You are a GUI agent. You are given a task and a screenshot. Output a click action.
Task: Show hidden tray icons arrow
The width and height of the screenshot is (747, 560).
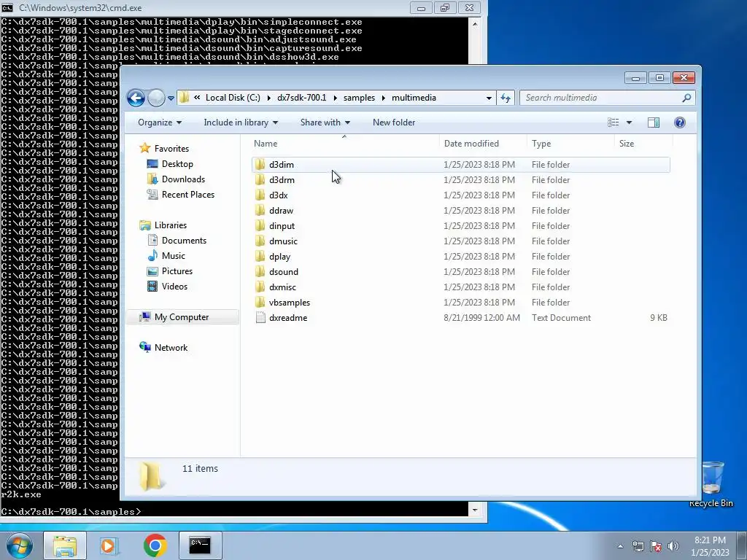click(620, 546)
